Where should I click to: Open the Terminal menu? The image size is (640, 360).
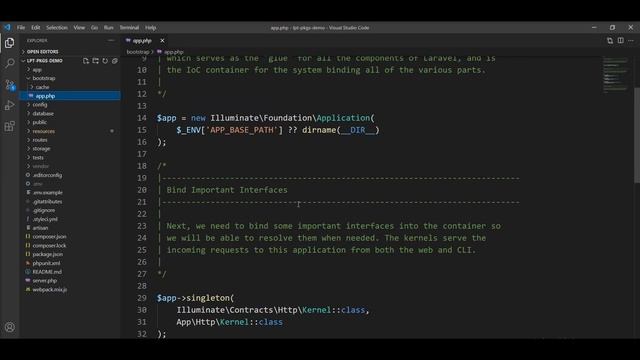129,28
